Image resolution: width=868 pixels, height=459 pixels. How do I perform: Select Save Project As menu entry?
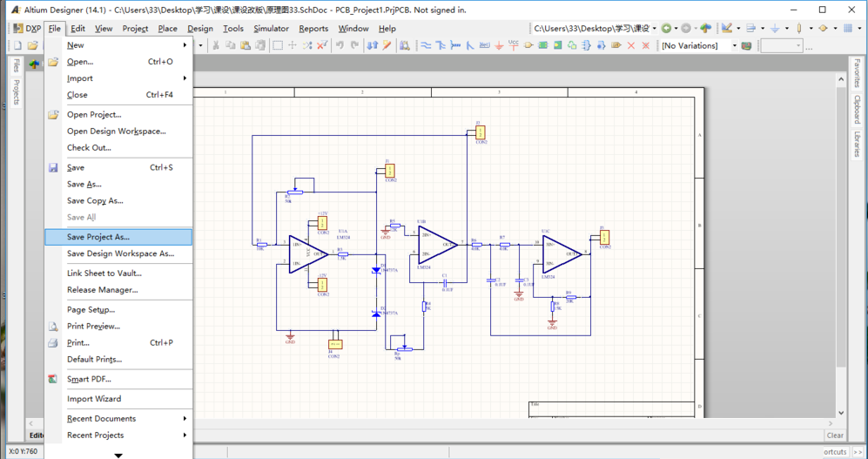click(x=98, y=237)
